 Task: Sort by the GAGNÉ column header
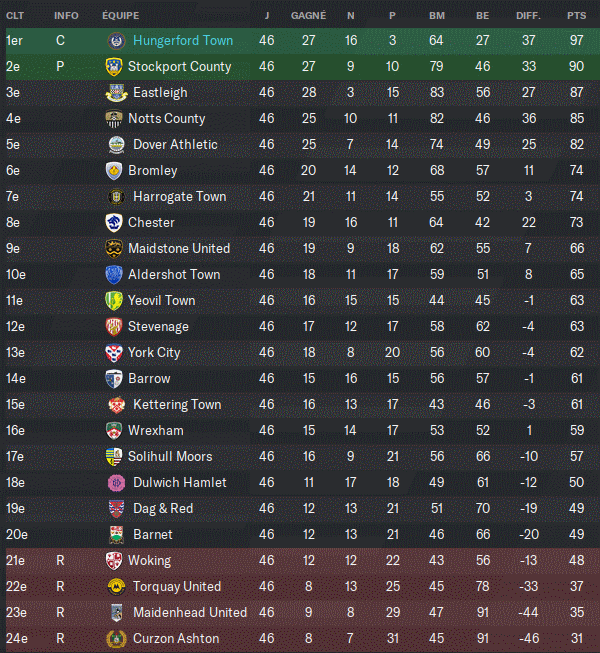(x=308, y=16)
